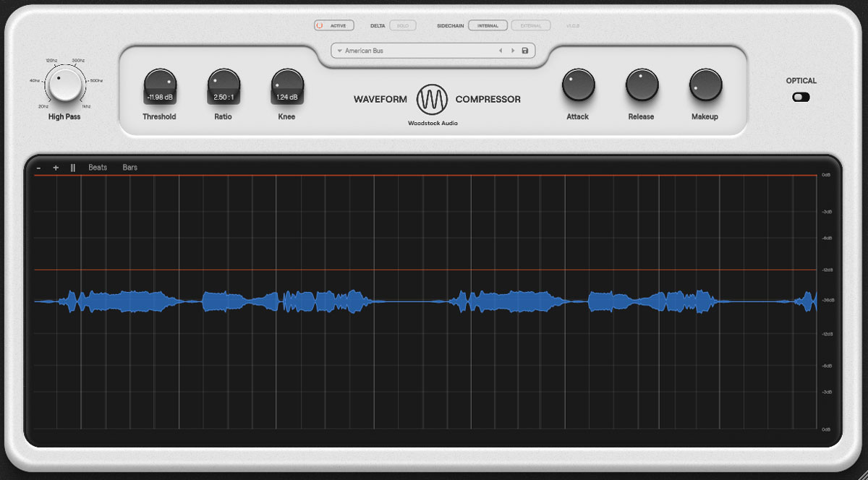
Task: Select the External sidechain option
Action: (x=531, y=25)
